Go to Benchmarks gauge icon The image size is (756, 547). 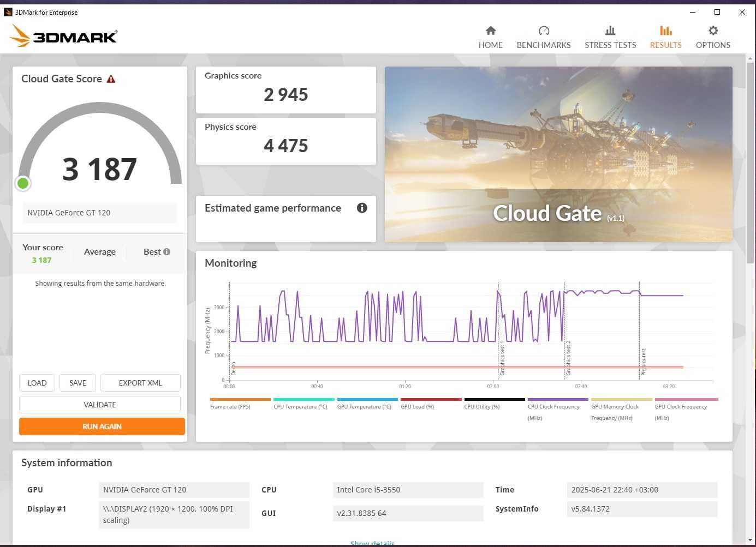pyautogui.click(x=544, y=31)
